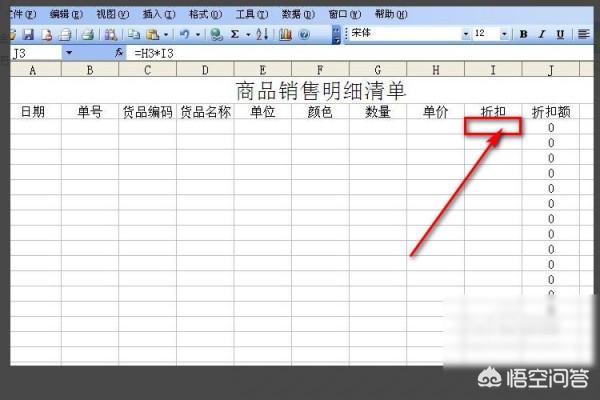Toggle left text alignment
Viewport: 600px width, 400px height.
(x=584, y=34)
